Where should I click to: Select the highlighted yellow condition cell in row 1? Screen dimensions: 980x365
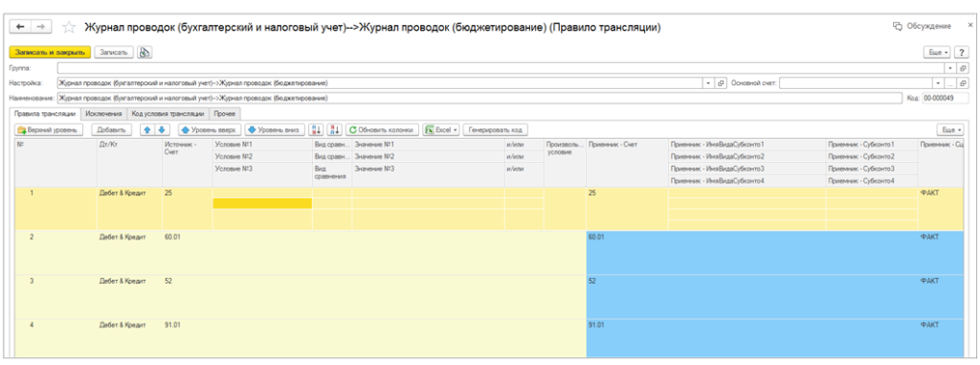click(x=262, y=203)
